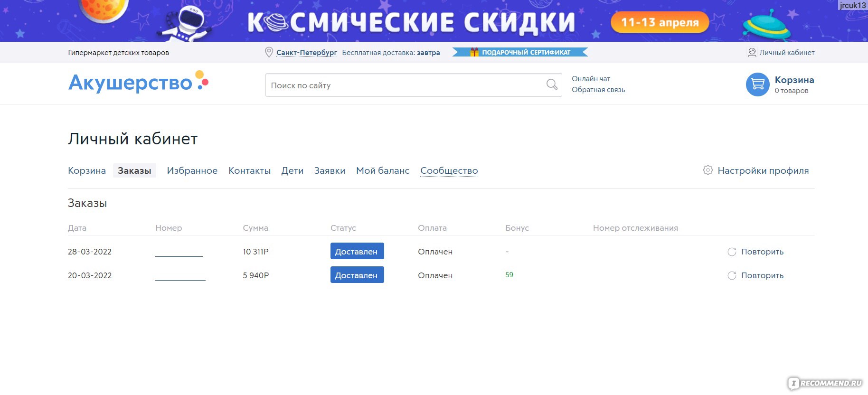Viewport: 868px width, 395px height.
Task: Click repeat icon for 28-03-2022 order
Action: (732, 252)
